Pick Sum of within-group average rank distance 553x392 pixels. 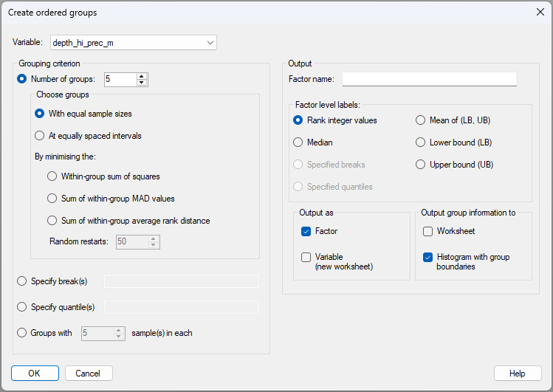(52, 220)
